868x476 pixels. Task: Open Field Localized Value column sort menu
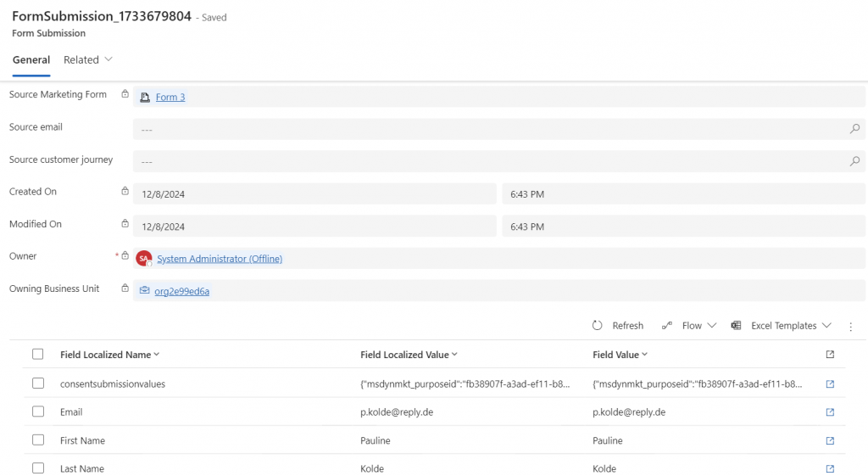tap(454, 355)
